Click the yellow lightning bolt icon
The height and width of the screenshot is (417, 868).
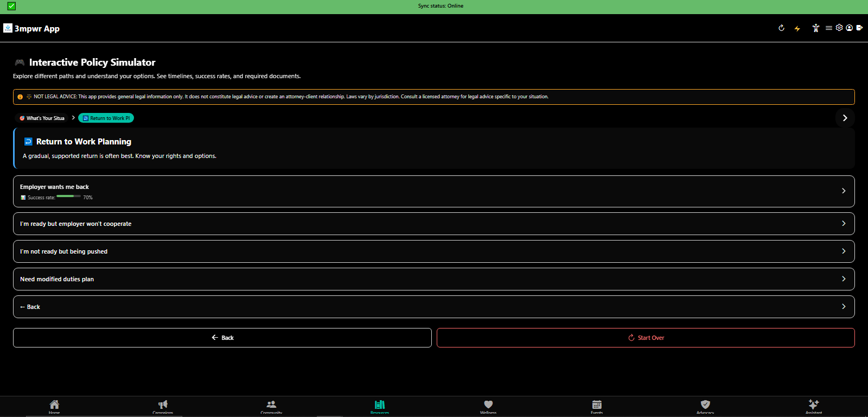point(797,28)
